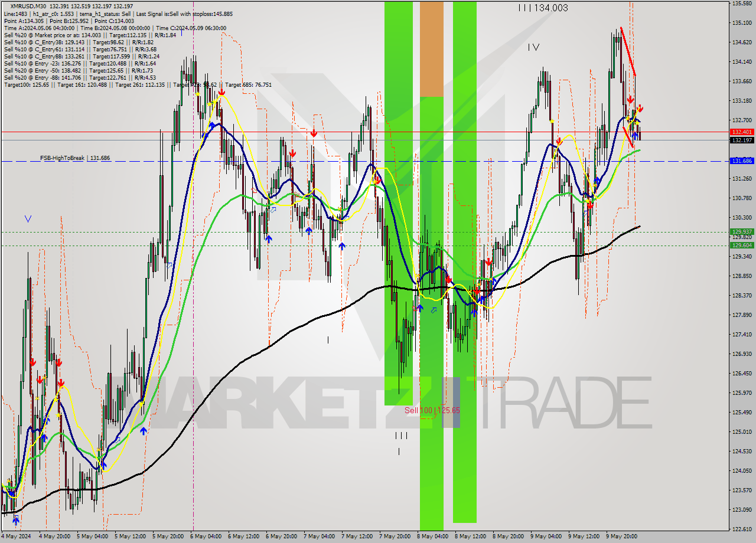Click 124.530 on the price scale
This screenshot has width=756, height=543.
pyautogui.click(x=742, y=452)
